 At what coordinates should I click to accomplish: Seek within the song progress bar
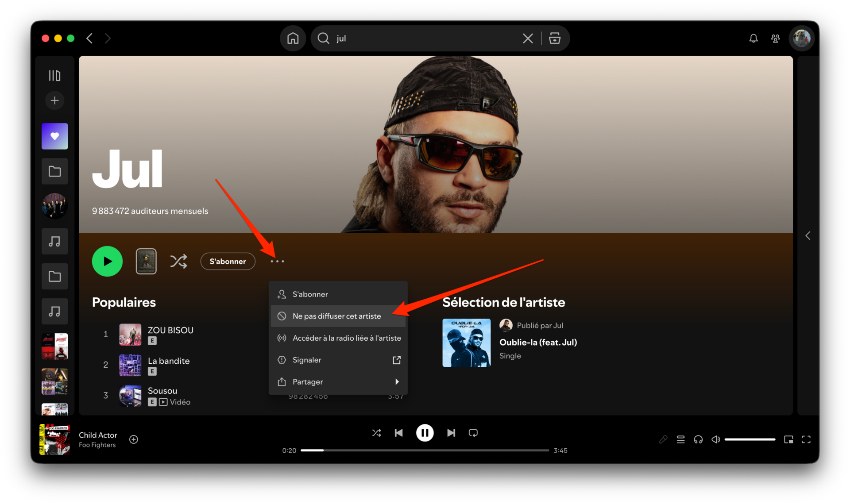tap(425, 450)
